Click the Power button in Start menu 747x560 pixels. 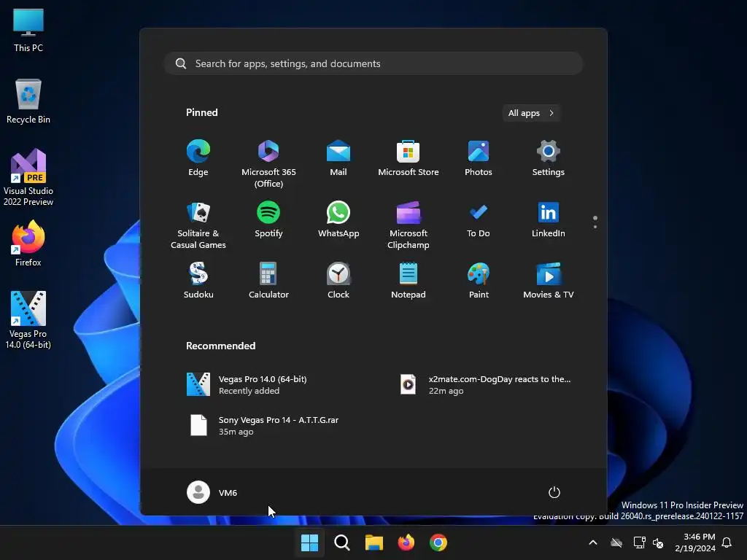(554, 492)
